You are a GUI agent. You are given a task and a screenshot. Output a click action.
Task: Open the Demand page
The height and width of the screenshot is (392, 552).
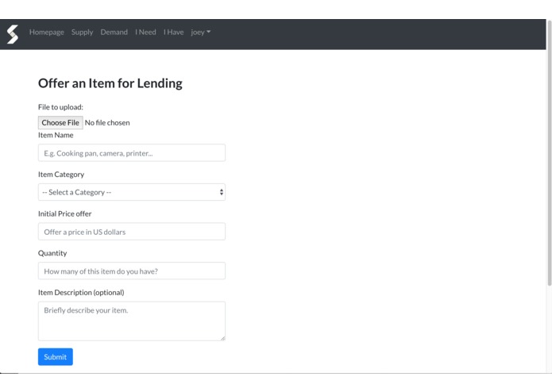pyautogui.click(x=114, y=32)
